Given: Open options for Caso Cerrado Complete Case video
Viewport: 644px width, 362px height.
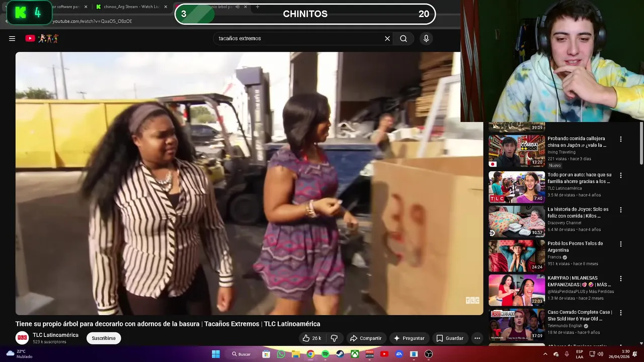Looking at the screenshot, I should tap(620, 313).
